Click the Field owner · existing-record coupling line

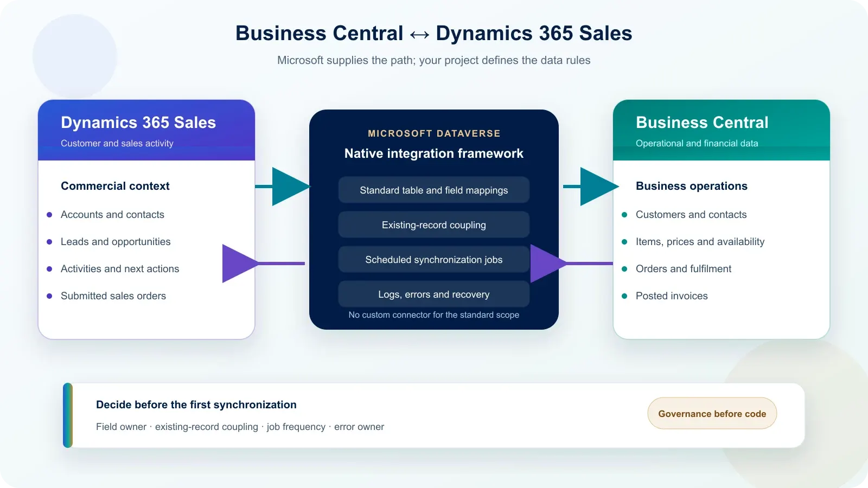click(x=240, y=427)
